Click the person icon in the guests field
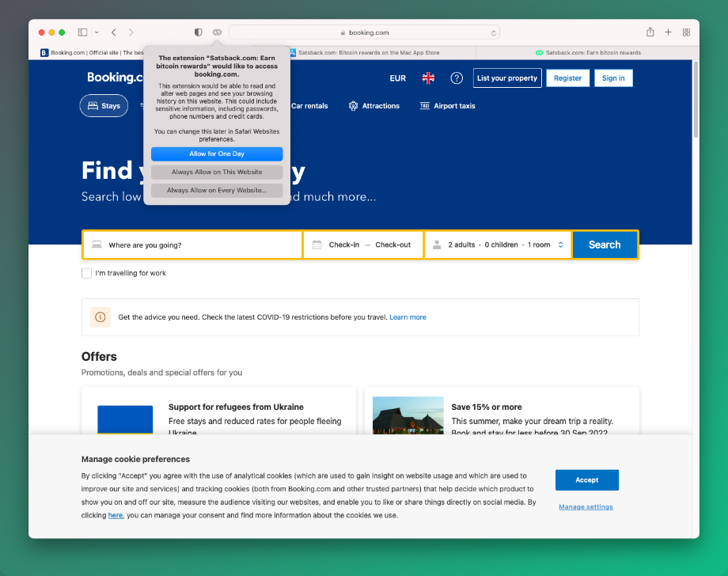Viewport: 728px width, 576px height. [437, 244]
